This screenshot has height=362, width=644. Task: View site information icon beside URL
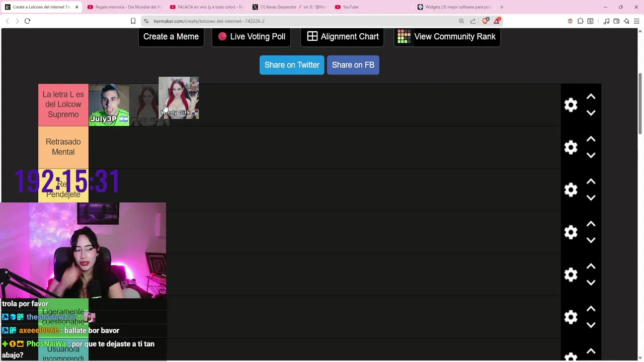coord(146,21)
